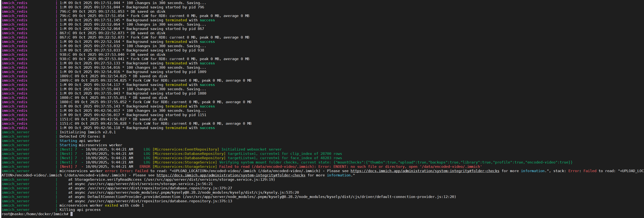The image size is (644, 218).
Task: Click the Fork CoW line timestamped 09:27:53.041
Action: 155,59
